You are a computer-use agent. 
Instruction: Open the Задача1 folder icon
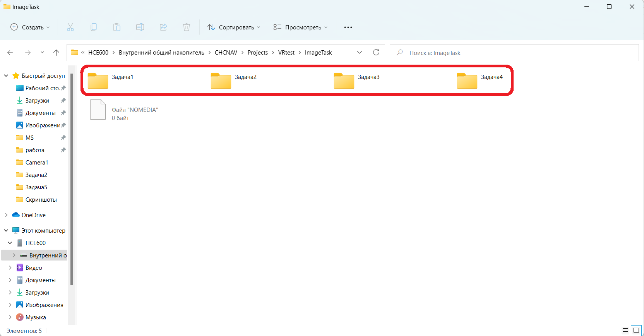tap(98, 81)
